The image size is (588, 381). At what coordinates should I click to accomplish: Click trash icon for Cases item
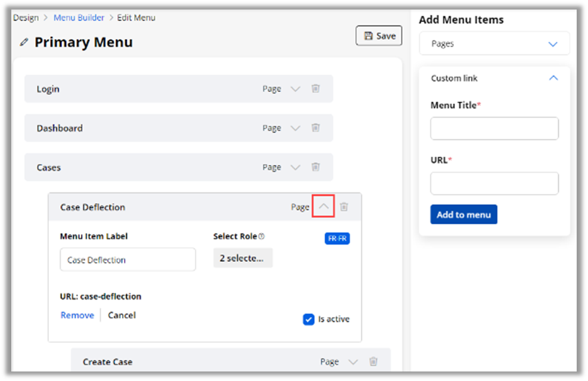click(x=316, y=167)
